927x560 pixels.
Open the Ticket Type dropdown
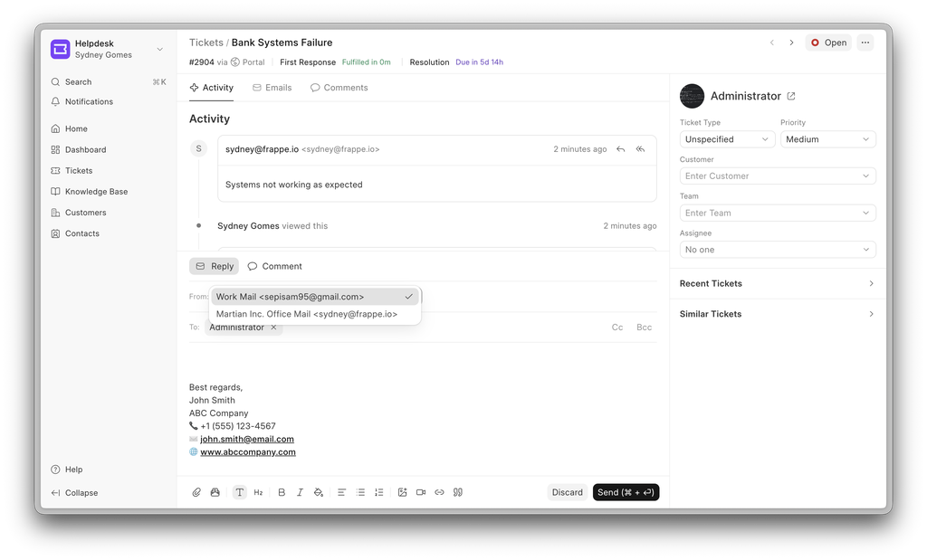pyautogui.click(x=727, y=139)
